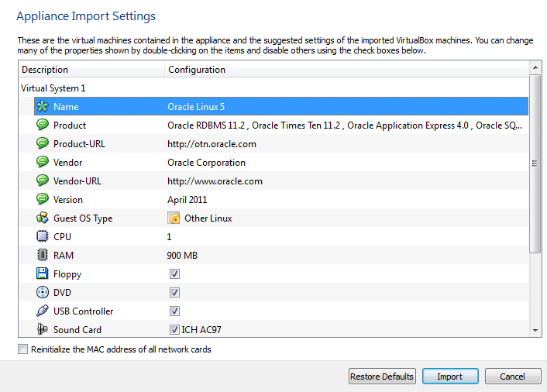Click the Restore Defaults button

pyautogui.click(x=382, y=377)
